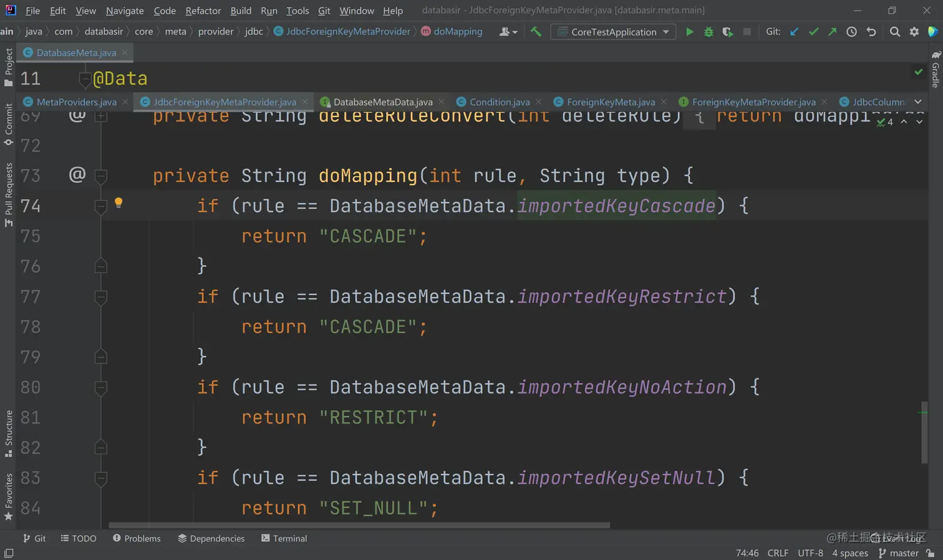Open IDE settings gear icon
The image size is (943, 560).
pos(914,32)
